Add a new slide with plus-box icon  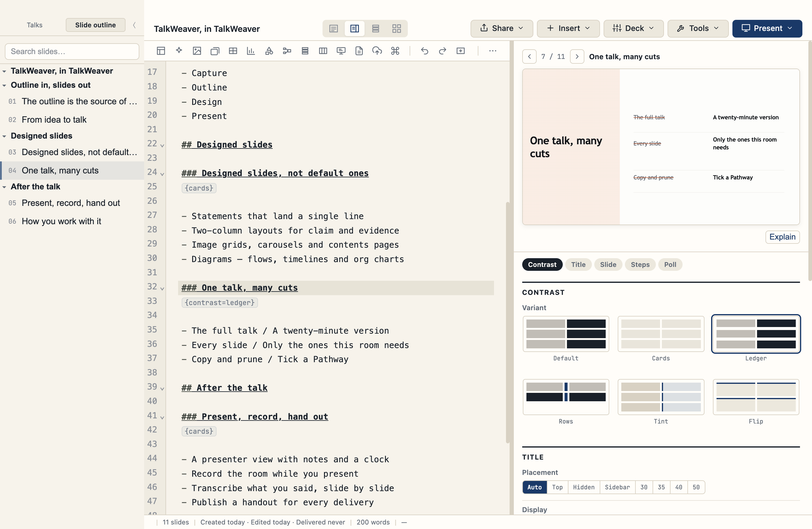point(461,51)
